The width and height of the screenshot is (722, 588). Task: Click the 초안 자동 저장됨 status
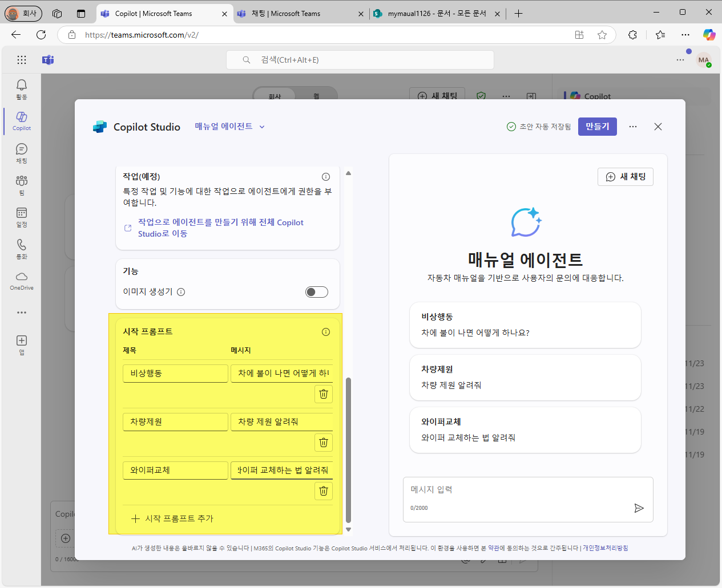pyautogui.click(x=539, y=127)
